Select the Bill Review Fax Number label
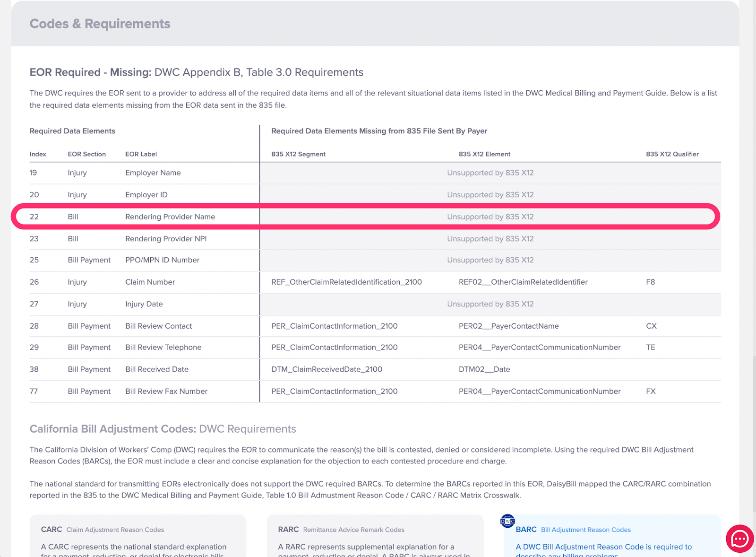756x557 pixels. click(x=166, y=392)
